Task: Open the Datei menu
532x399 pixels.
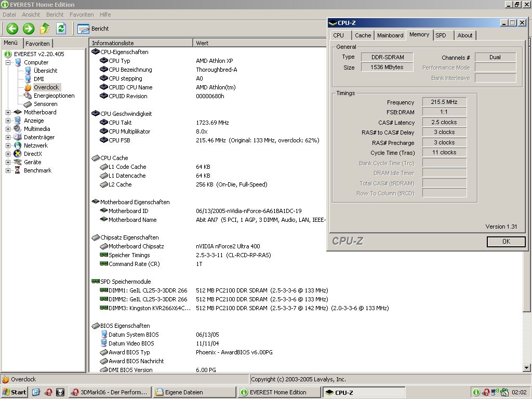Action: click(x=9, y=15)
